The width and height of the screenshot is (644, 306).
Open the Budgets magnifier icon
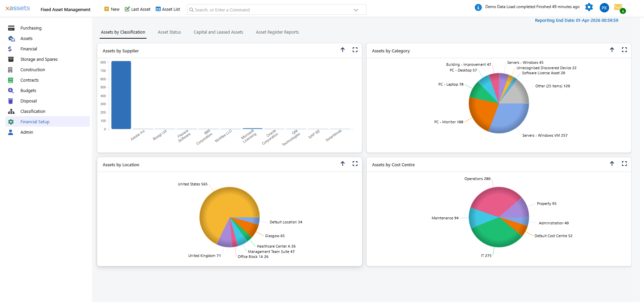pos(11,90)
